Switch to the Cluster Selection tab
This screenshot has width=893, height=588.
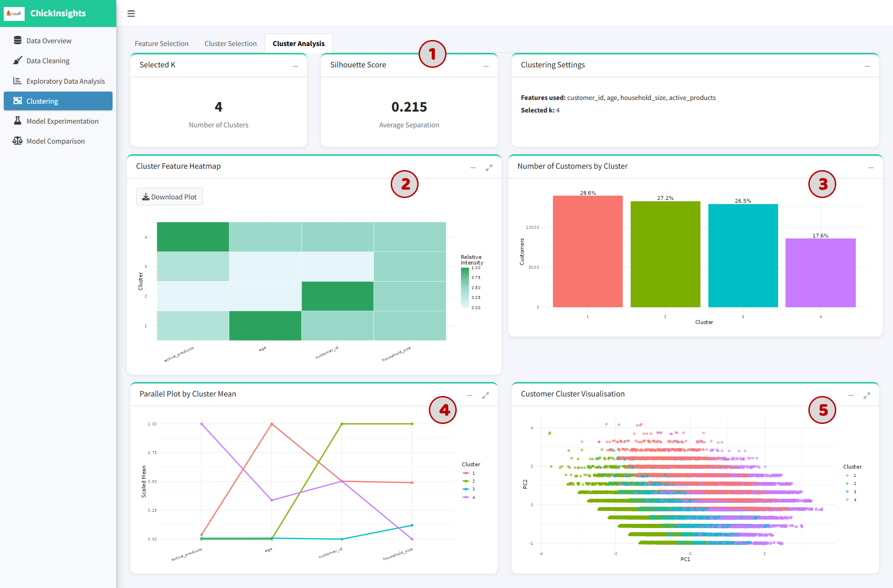[x=230, y=43]
